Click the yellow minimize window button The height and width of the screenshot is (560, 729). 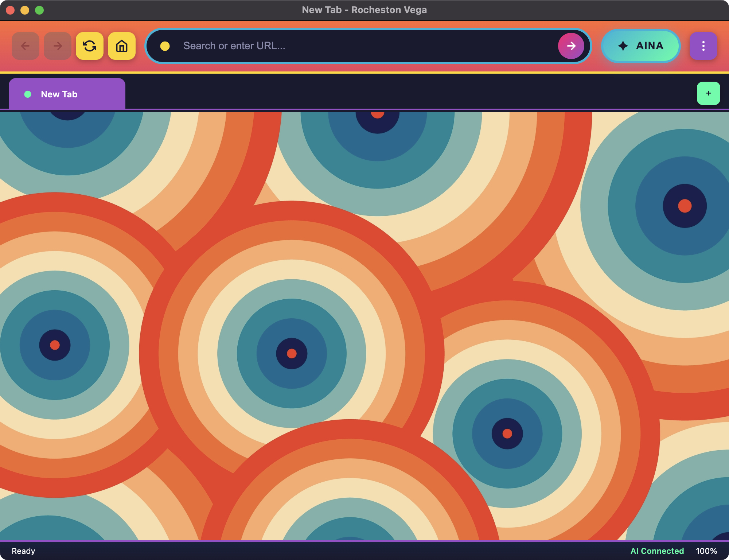coord(25,10)
